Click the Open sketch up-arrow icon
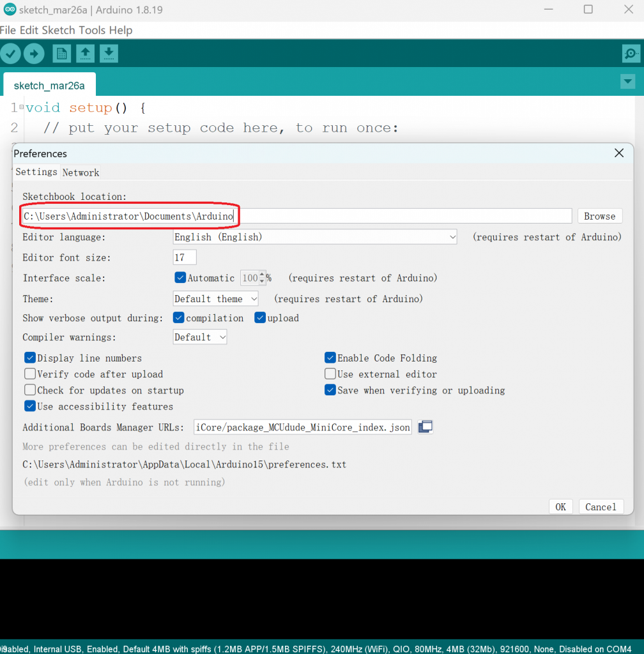644x654 pixels. (85, 54)
